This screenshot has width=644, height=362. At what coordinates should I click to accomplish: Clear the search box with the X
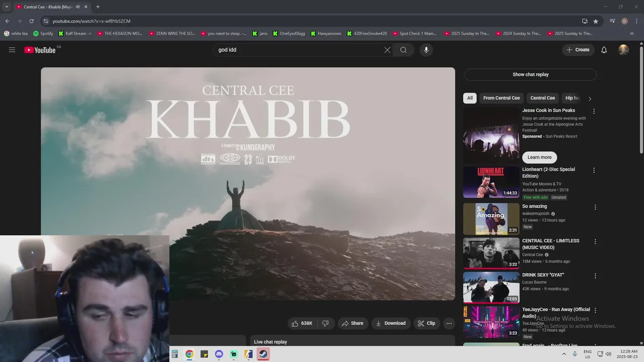pos(387,50)
